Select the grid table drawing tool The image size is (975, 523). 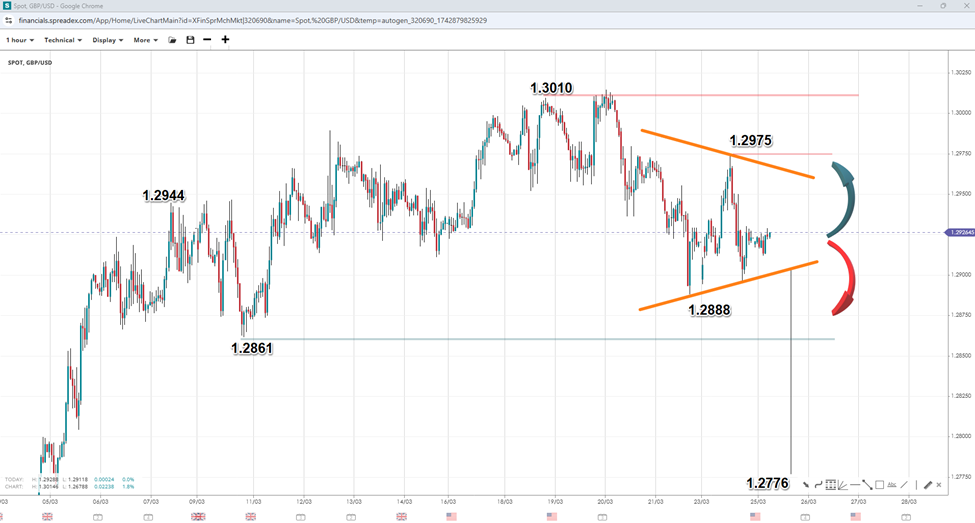pyautogui.click(x=830, y=485)
